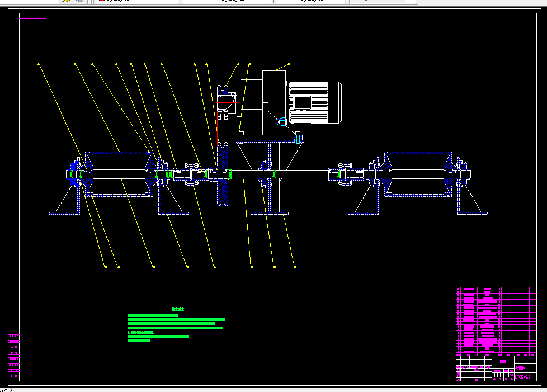Select the magenta revision strip on left border

click(13, 357)
